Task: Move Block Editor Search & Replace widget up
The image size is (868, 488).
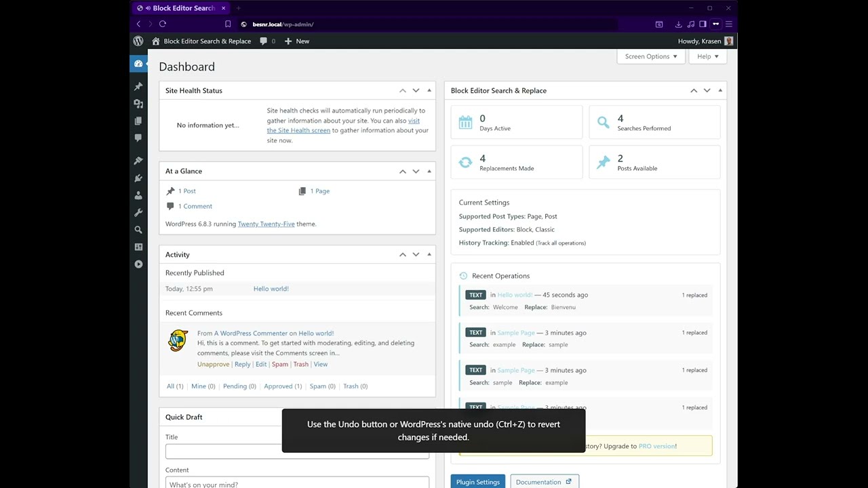Action: [x=694, y=91]
